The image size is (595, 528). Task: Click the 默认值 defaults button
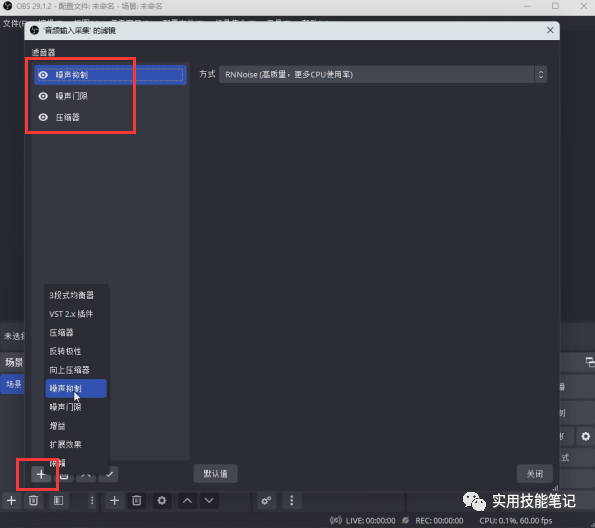pyautogui.click(x=216, y=473)
